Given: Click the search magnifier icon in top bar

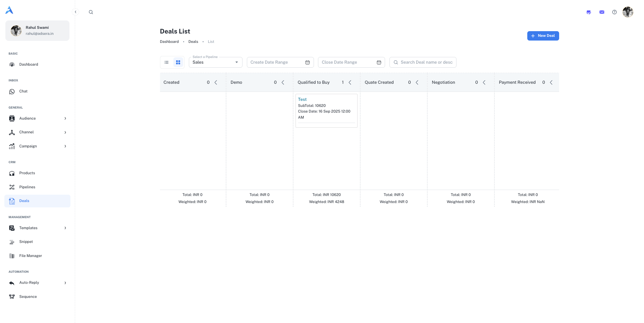Looking at the screenshot, I should click(x=91, y=12).
